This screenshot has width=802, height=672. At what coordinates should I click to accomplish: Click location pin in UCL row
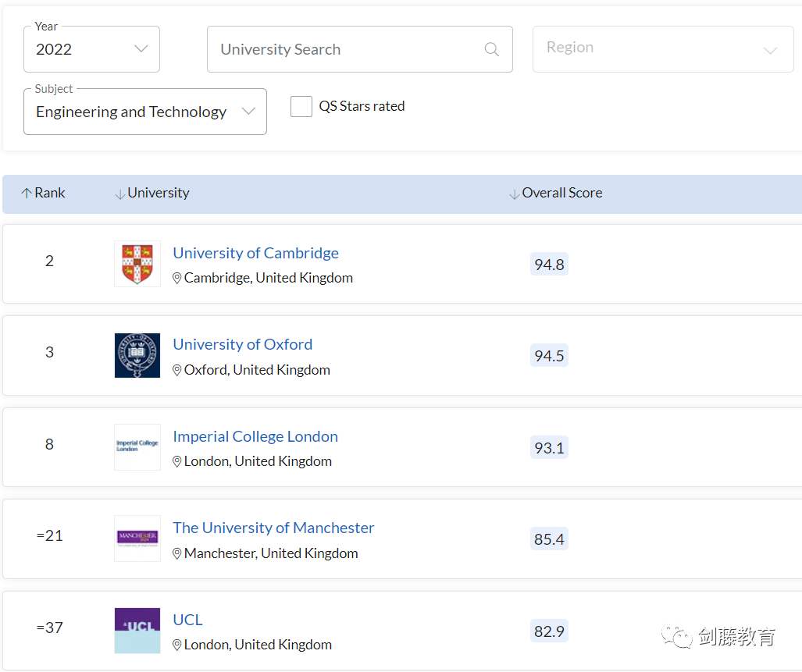tap(177, 645)
